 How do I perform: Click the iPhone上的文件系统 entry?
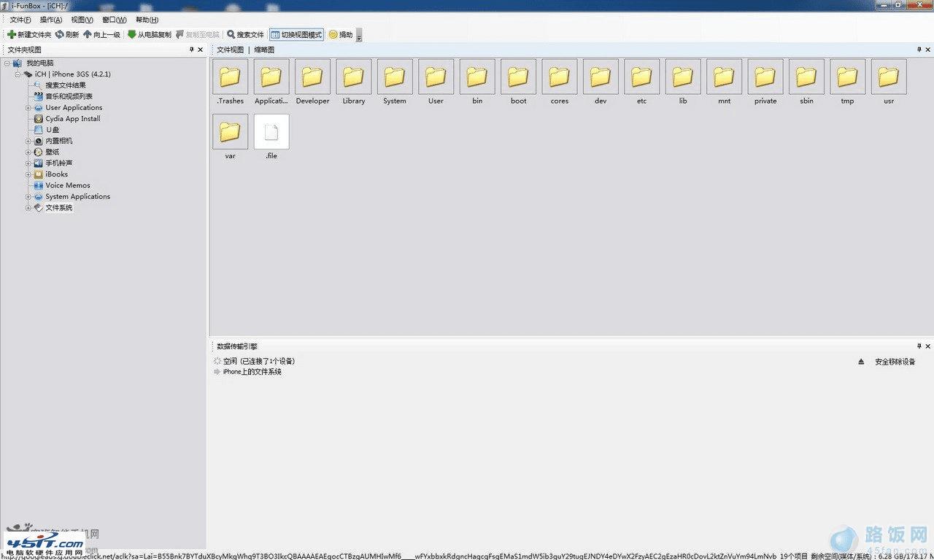point(252,372)
